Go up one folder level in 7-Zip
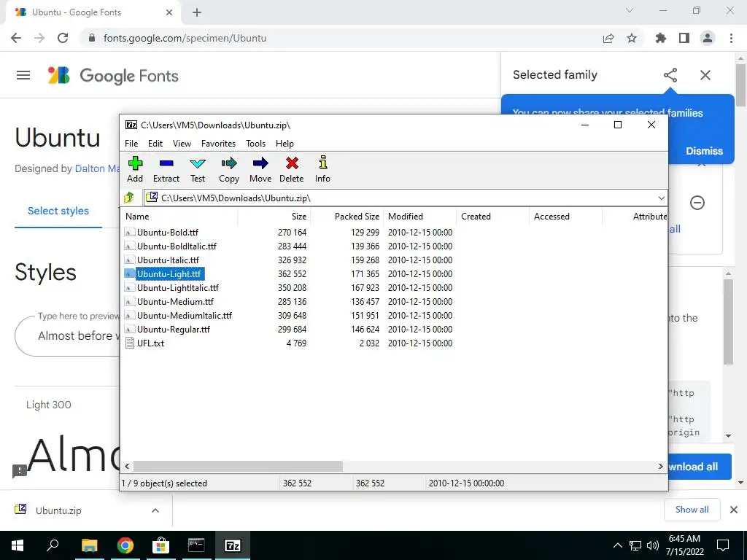Image resolution: width=747 pixels, height=560 pixels. pos(129,198)
